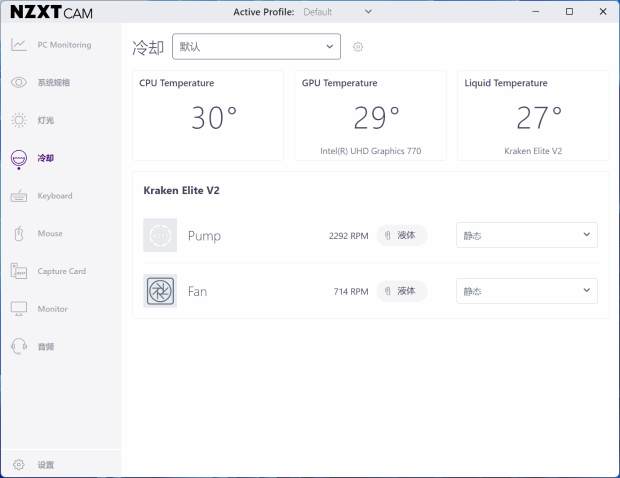Click the headset icon for 音频
Screen dimensions: 620x478
pyautogui.click(x=19, y=346)
